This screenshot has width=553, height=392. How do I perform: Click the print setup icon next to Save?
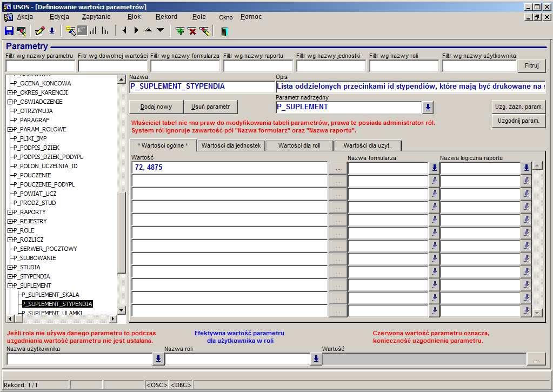point(21,31)
